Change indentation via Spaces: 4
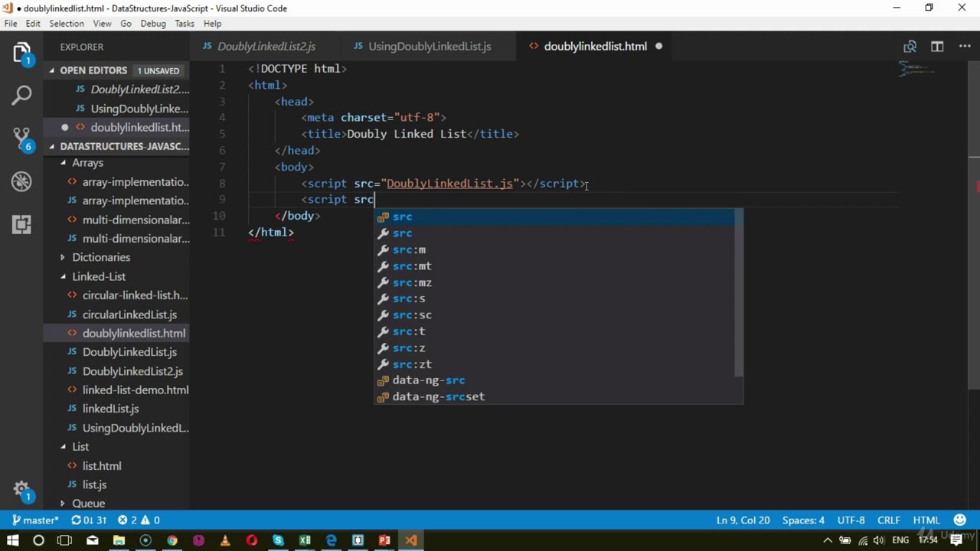The height and width of the screenshot is (551, 980). click(x=803, y=520)
